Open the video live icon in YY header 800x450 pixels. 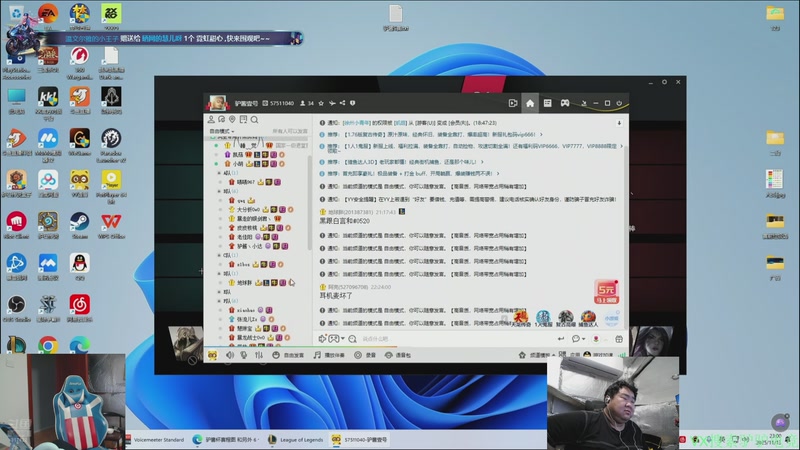click(513, 103)
